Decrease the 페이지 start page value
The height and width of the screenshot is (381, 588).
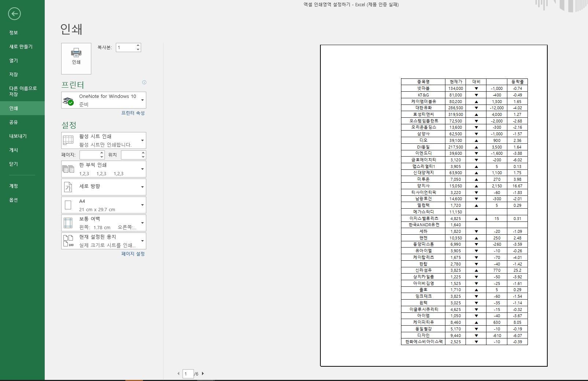[102, 157]
